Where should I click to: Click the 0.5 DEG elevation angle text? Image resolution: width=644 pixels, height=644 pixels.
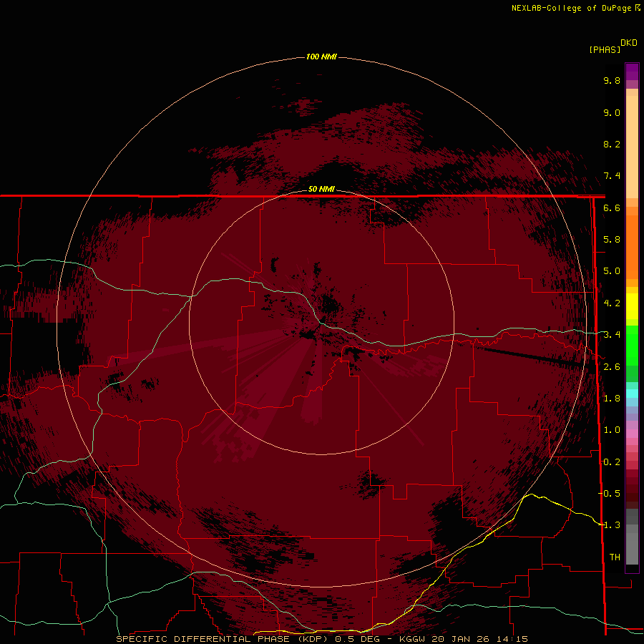tap(357, 639)
